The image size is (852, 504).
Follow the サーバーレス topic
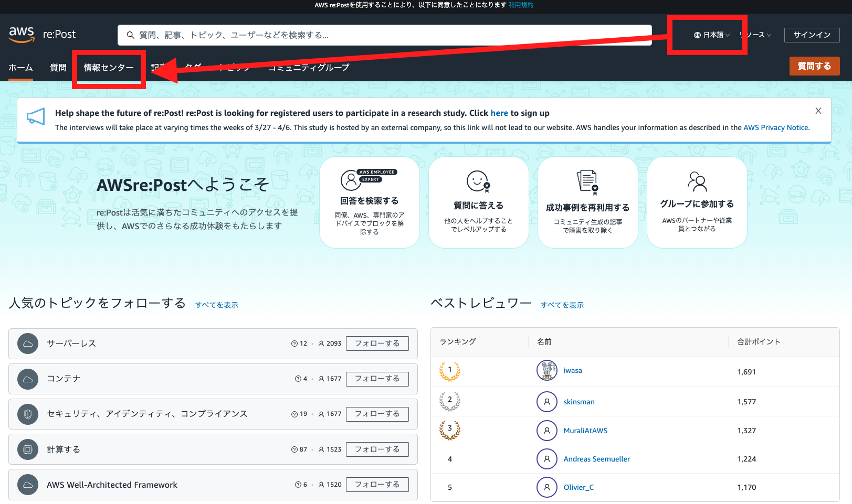(377, 344)
